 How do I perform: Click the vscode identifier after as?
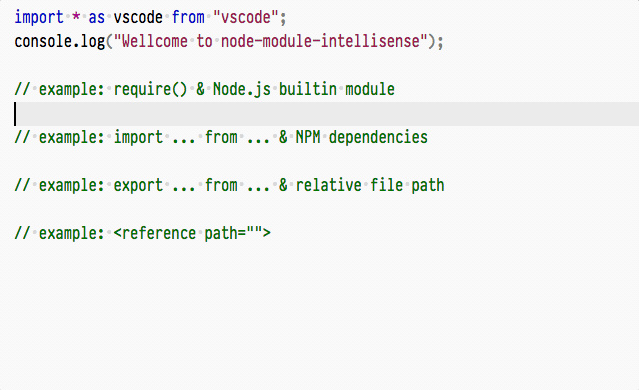tap(138, 18)
